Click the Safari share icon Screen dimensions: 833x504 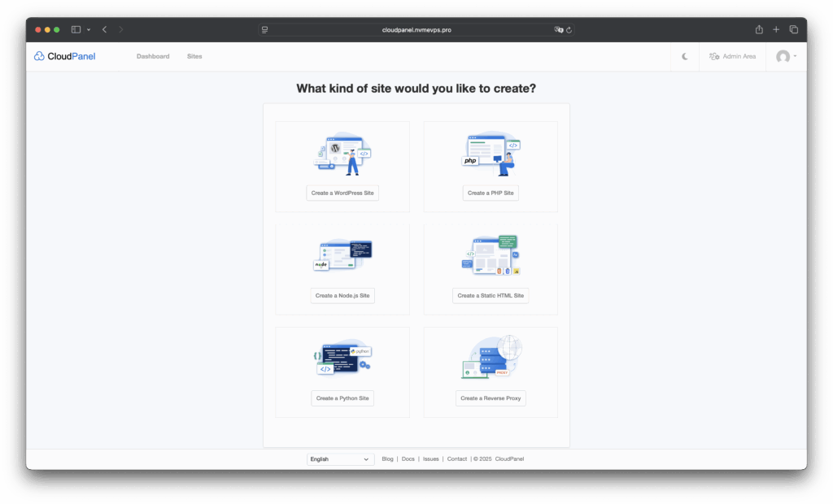[759, 29]
